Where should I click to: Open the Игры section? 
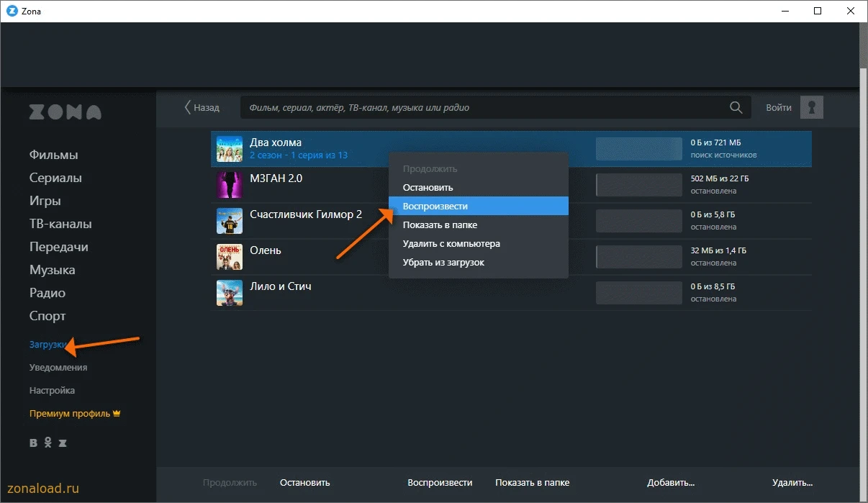click(x=45, y=201)
